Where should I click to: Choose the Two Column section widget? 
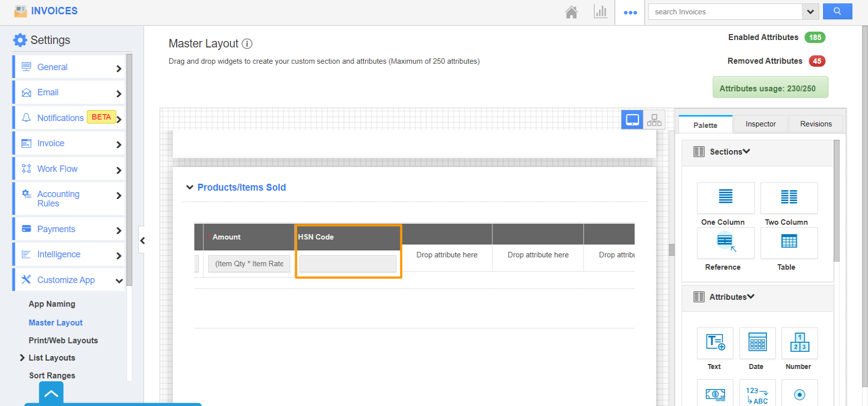[789, 198]
